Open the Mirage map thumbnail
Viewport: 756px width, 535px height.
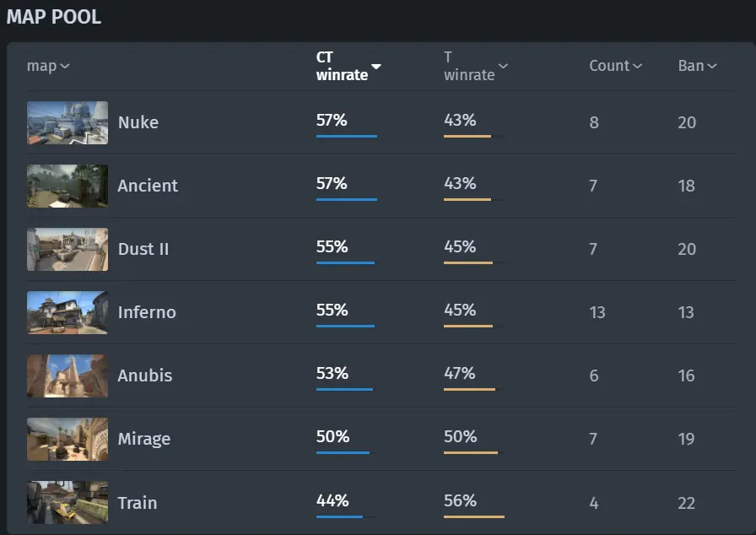coord(67,439)
